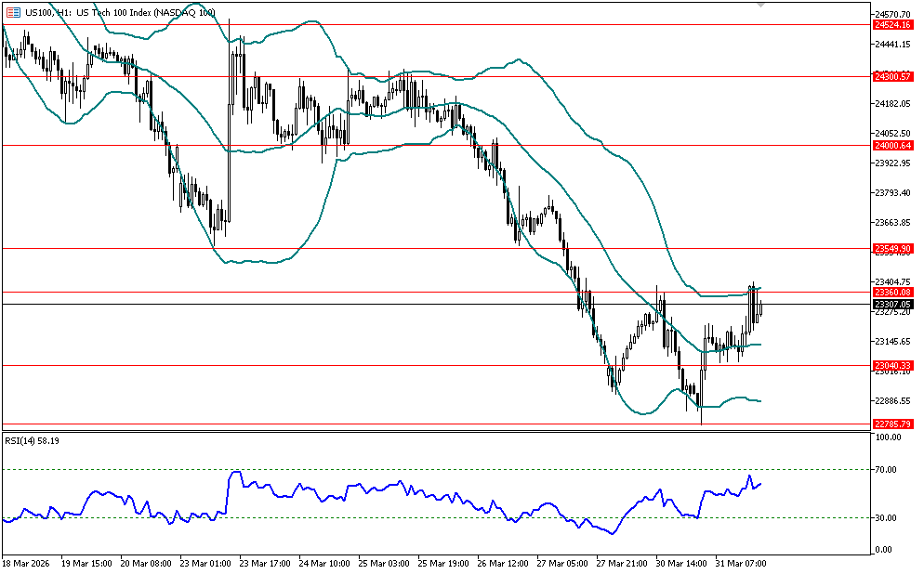
Task: Click the red 24300.57 price label
Action: 892,76
